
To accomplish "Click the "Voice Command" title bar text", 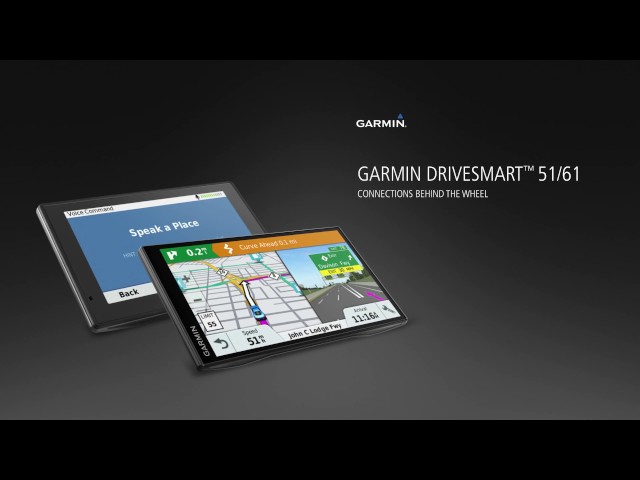I will tap(90, 211).
